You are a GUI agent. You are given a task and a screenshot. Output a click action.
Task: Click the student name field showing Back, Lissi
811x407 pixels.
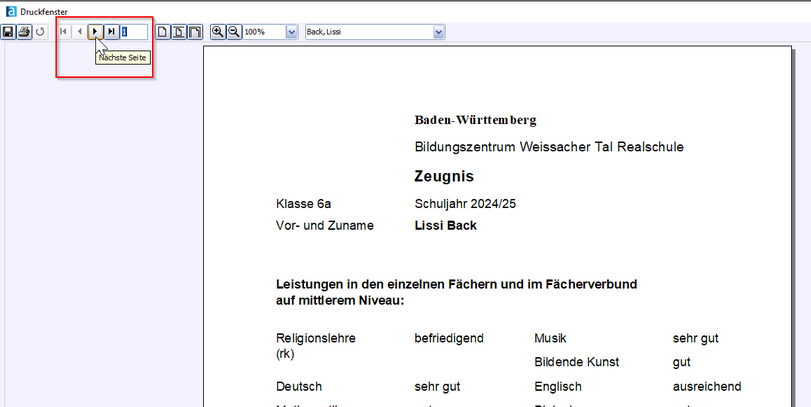(367, 32)
